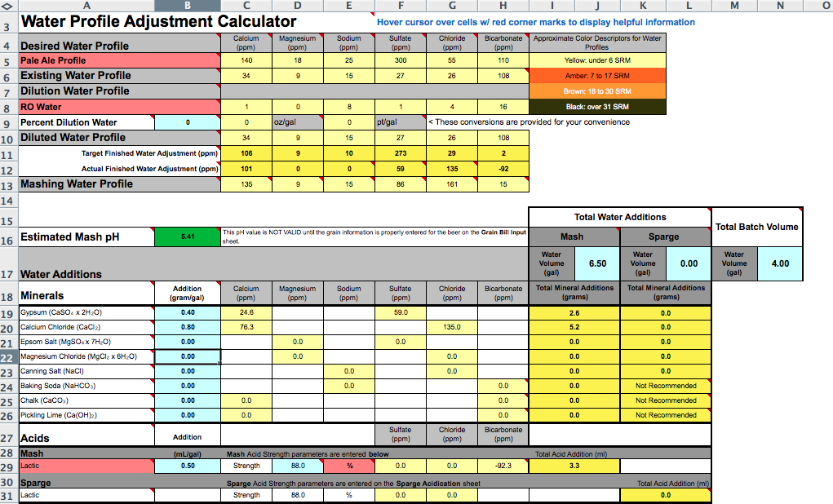Image resolution: width=833 pixels, height=504 pixels.
Task: Click Calcium Chloride chloride contribution 135.0
Action: [452, 327]
